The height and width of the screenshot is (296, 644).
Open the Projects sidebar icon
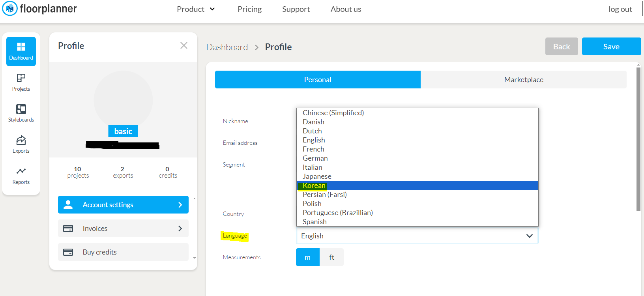click(x=21, y=82)
